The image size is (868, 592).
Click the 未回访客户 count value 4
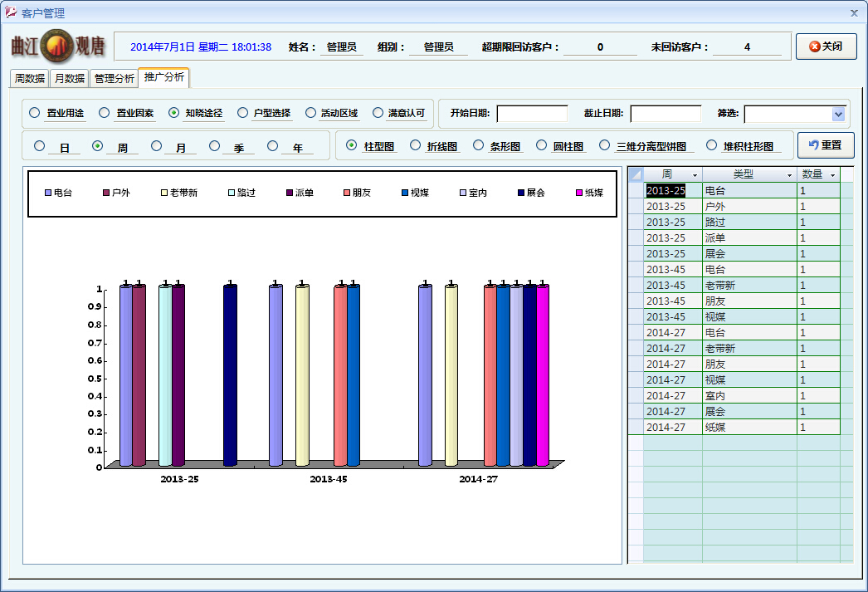(x=747, y=47)
